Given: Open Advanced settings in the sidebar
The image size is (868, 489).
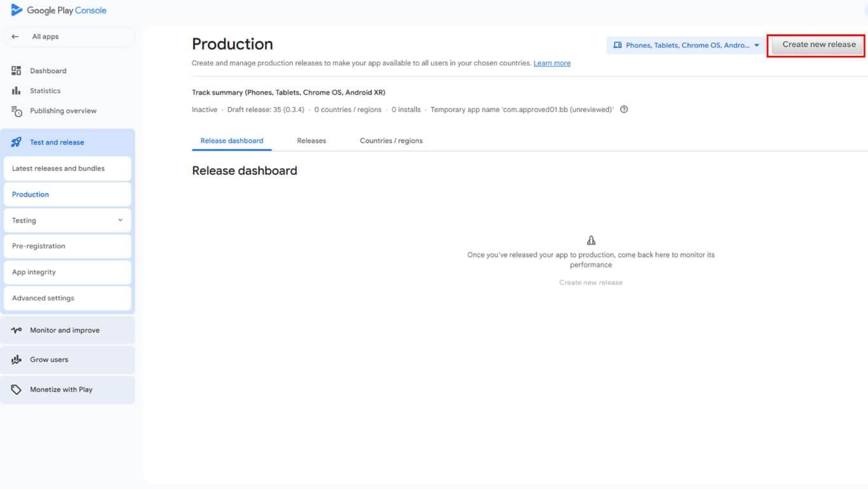Looking at the screenshot, I should pos(43,298).
